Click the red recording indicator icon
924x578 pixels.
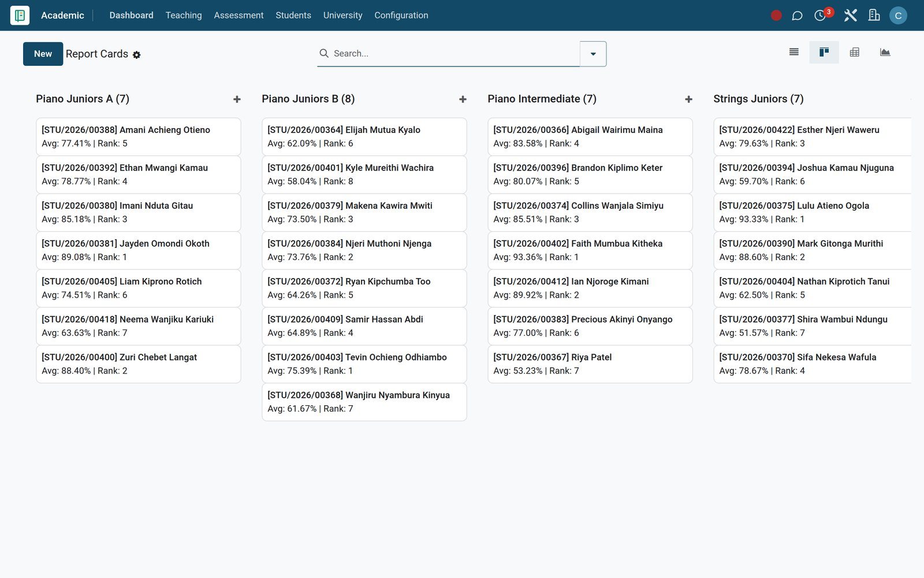pos(776,16)
